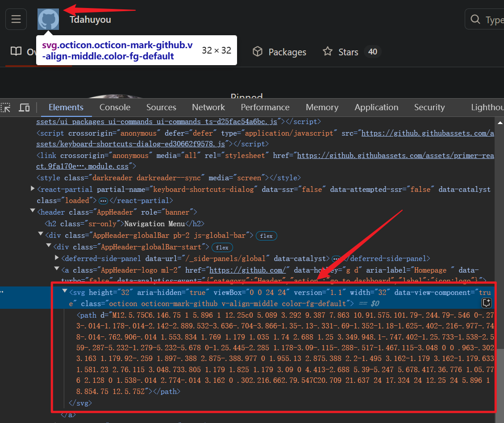
Task: Click the viewBox "0 0 24 24" attribute
Action: click(x=252, y=293)
